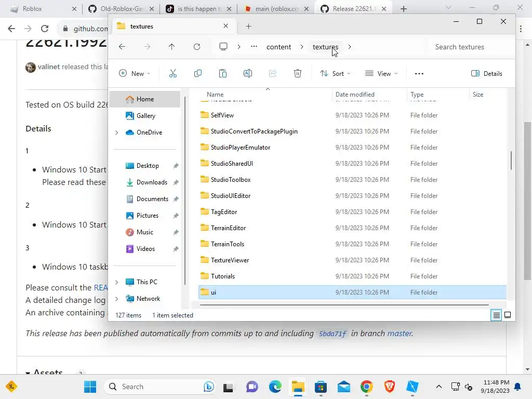Open Gallery in navigation pane
This screenshot has width=532, height=399.
145,116
